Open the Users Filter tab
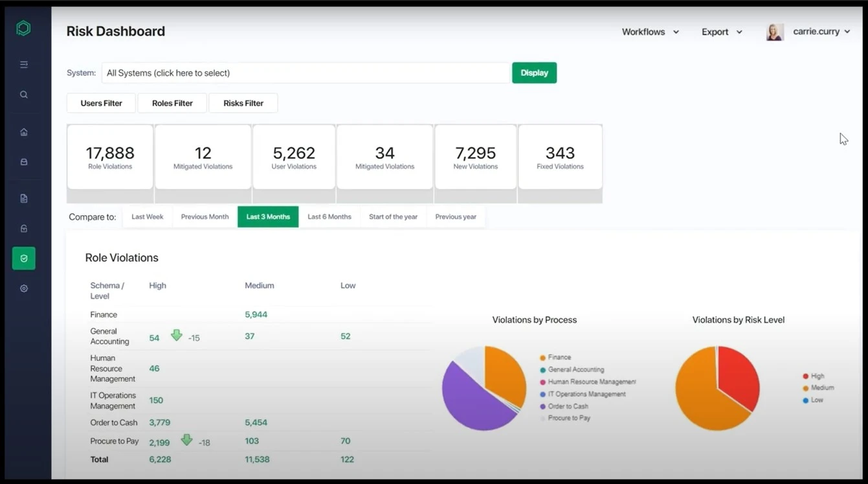The height and width of the screenshot is (484, 868). pos(101,102)
